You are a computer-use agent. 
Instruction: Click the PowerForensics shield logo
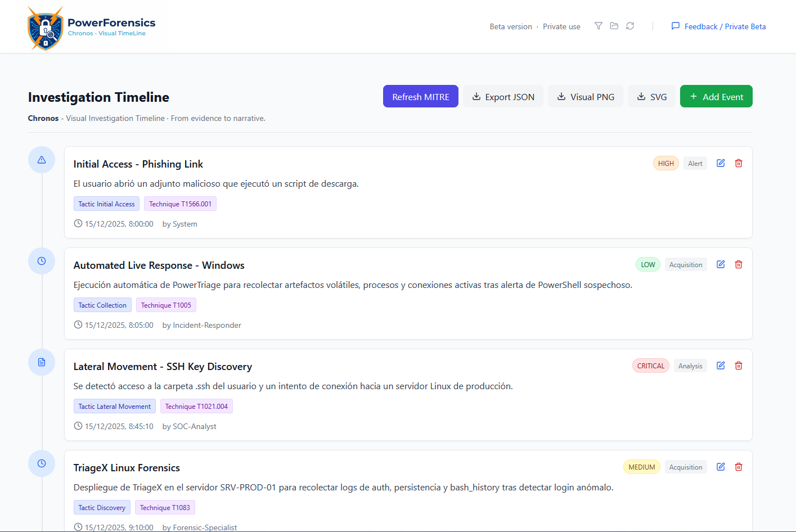point(45,28)
